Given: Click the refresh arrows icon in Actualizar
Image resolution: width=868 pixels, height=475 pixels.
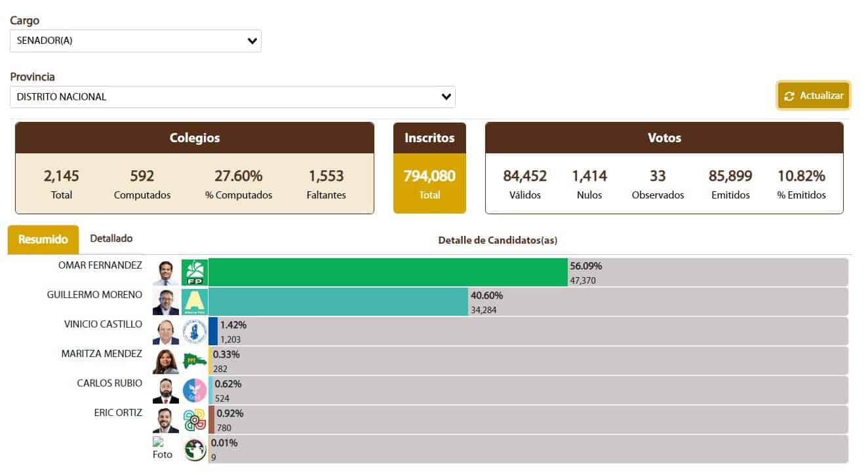Looking at the screenshot, I should tap(789, 96).
